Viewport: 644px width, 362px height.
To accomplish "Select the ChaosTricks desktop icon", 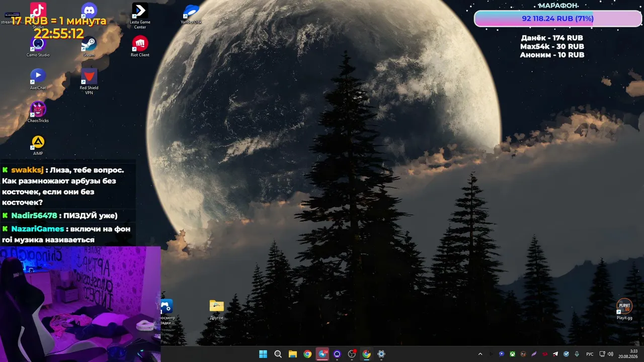I will click(x=38, y=112).
